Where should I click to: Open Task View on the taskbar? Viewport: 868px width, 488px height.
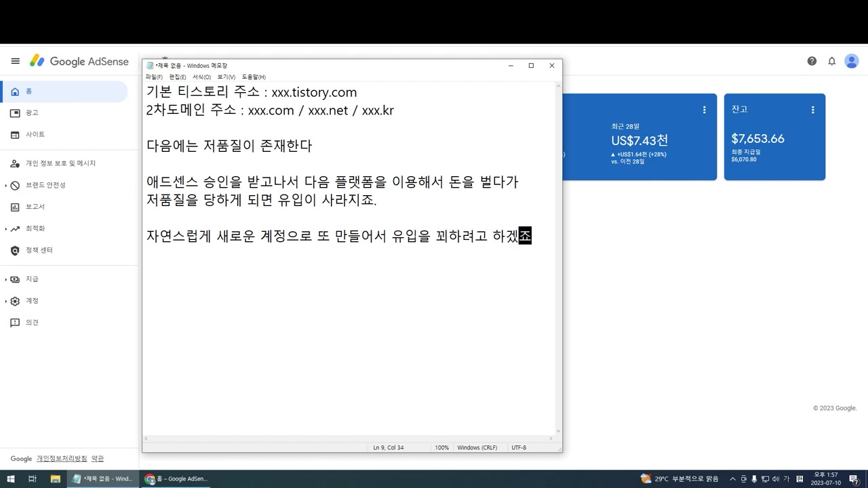click(32, 479)
